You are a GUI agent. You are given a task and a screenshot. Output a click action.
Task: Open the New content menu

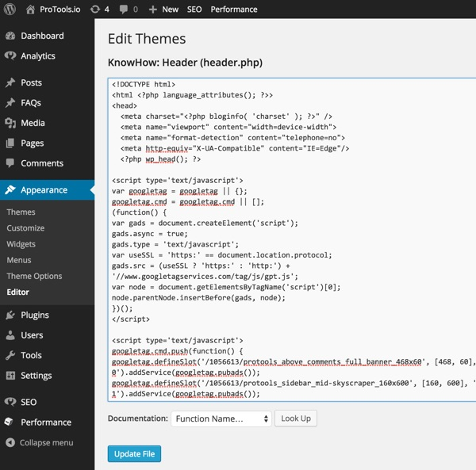coord(171,10)
